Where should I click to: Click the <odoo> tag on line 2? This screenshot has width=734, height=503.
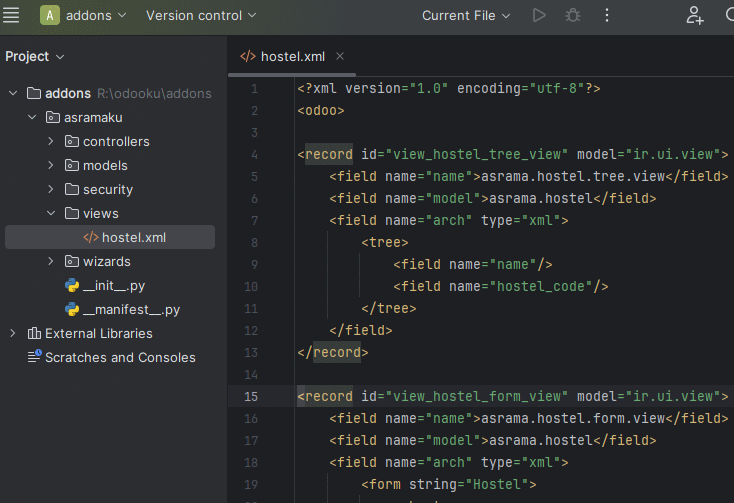pos(321,110)
